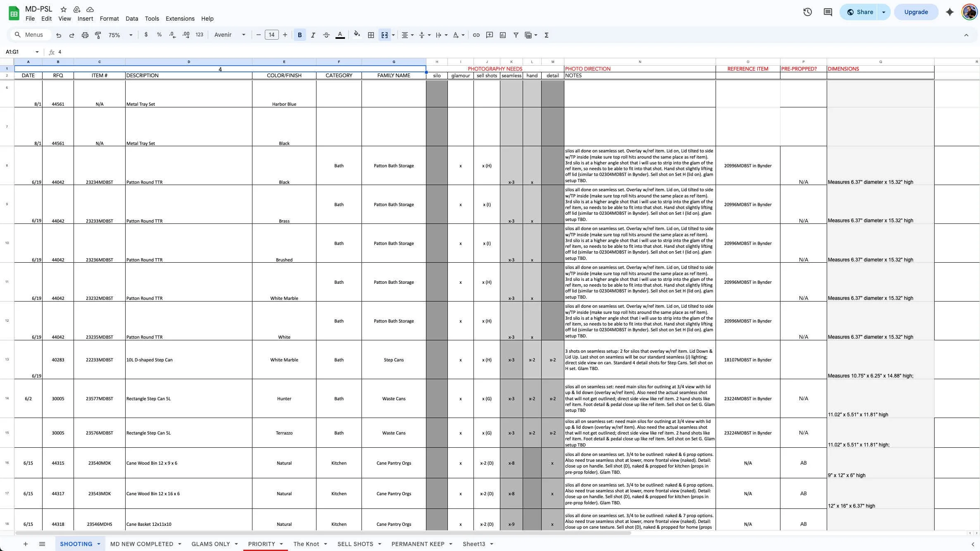980x551 pixels.
Task: Expand the SHOOTING sheet tab menu arrow
Action: point(99,544)
